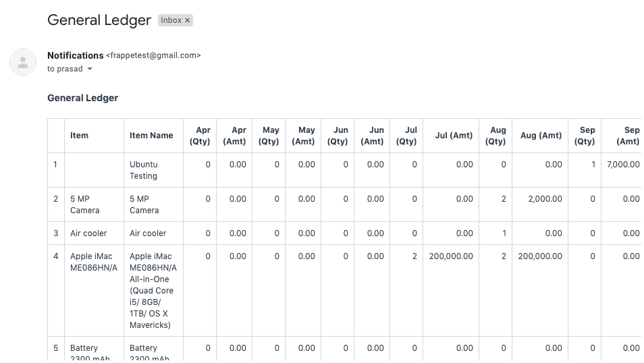The height and width of the screenshot is (363, 644).
Task: Click the Jul (Amt) column header
Action: (454, 136)
